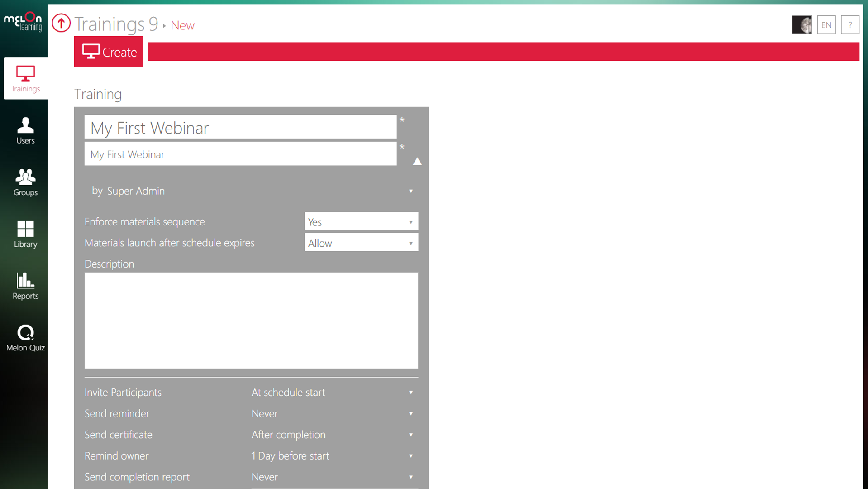Screen dimensions: 868x489
Task: View the Reports section
Action: tap(25, 286)
